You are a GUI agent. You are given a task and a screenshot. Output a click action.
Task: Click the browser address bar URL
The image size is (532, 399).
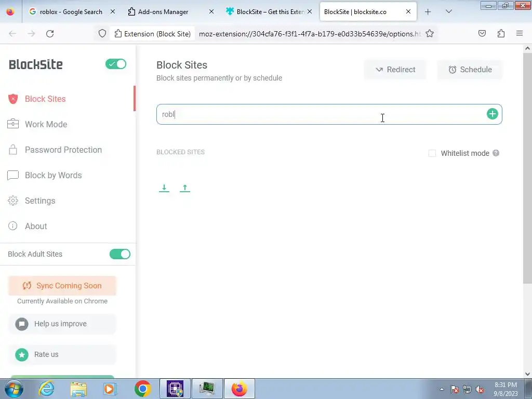pos(310,34)
